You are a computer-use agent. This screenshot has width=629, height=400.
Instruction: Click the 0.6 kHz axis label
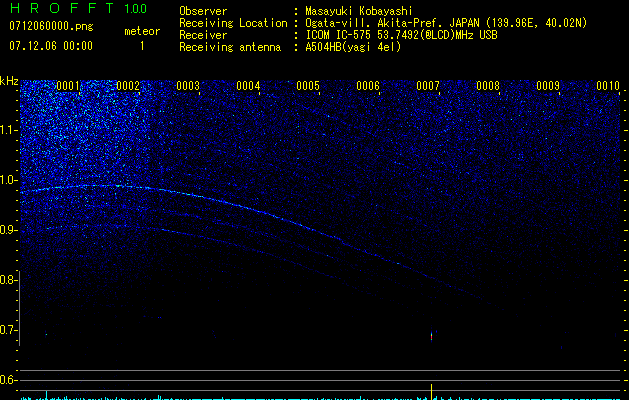click(x=9, y=380)
